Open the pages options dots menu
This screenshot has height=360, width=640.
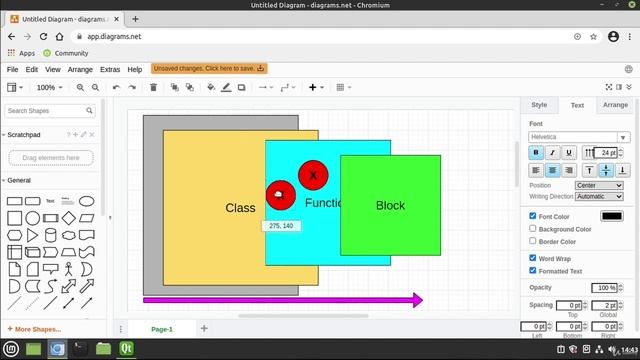[x=121, y=329]
